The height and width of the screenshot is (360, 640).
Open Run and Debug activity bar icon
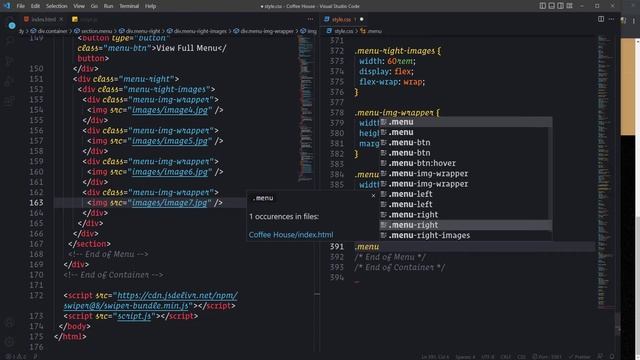coord(9,81)
